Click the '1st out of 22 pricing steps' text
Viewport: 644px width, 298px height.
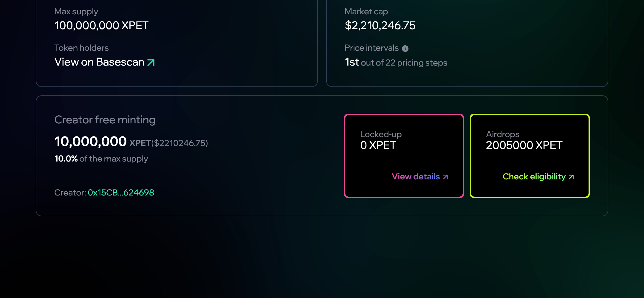(396, 63)
